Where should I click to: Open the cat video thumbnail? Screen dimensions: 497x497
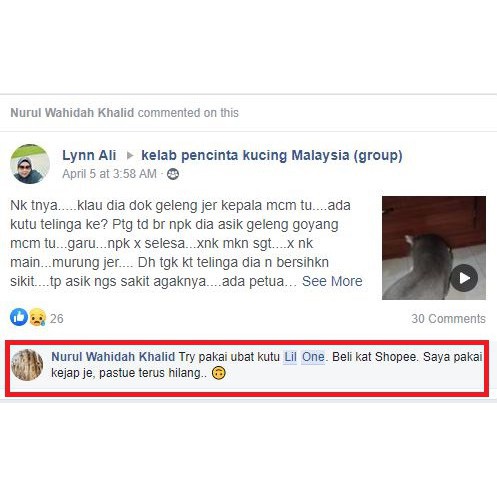pyautogui.click(x=434, y=248)
